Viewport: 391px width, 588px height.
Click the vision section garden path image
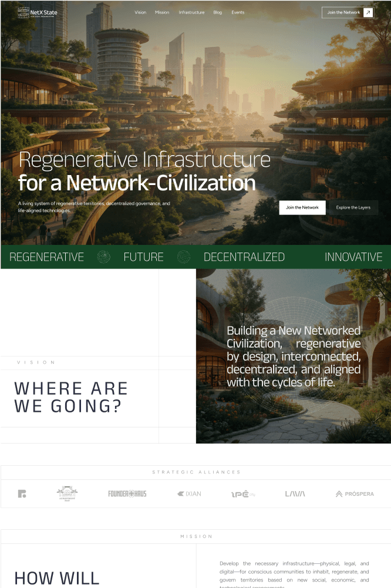point(293,356)
